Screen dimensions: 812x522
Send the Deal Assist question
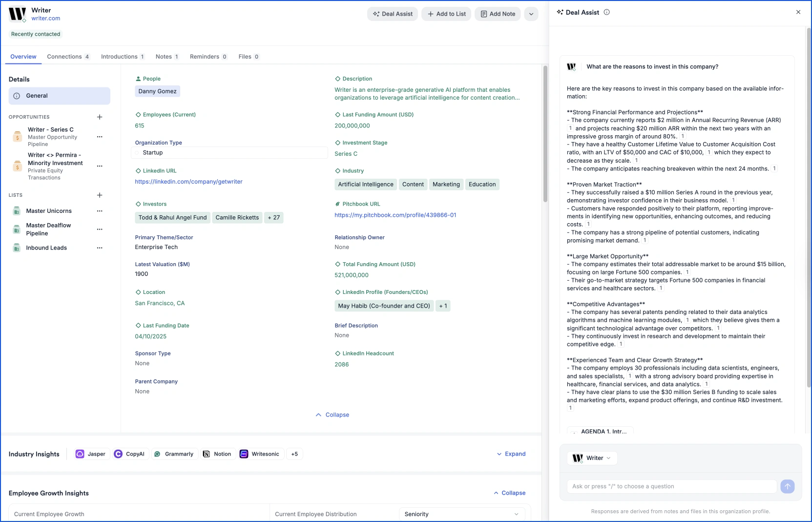[787, 486]
